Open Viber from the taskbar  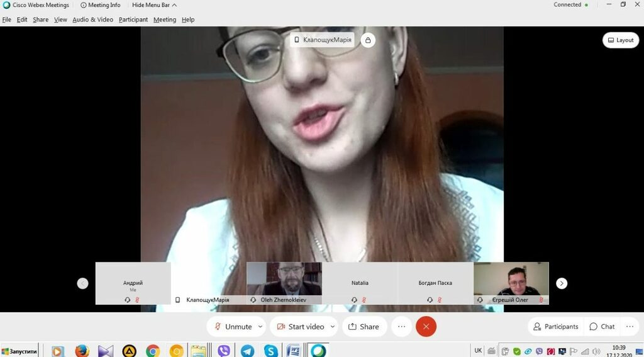223,351
